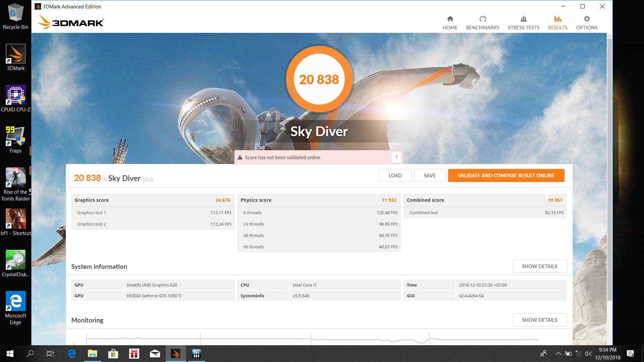Open Microsoft Store from the taskbar

113,354
